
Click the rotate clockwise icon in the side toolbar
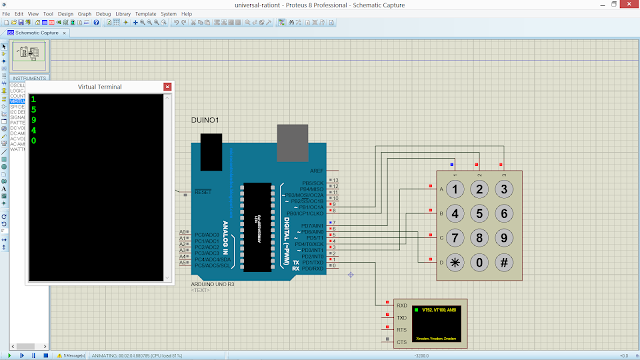point(4,217)
